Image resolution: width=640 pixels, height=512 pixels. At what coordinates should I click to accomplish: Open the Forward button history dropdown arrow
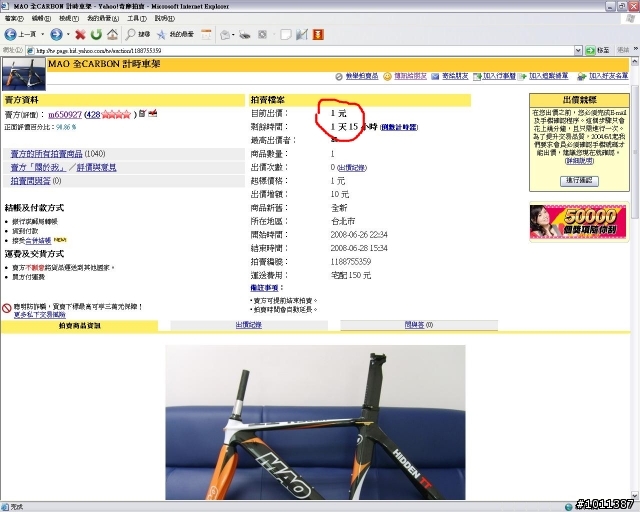[x=68, y=35]
